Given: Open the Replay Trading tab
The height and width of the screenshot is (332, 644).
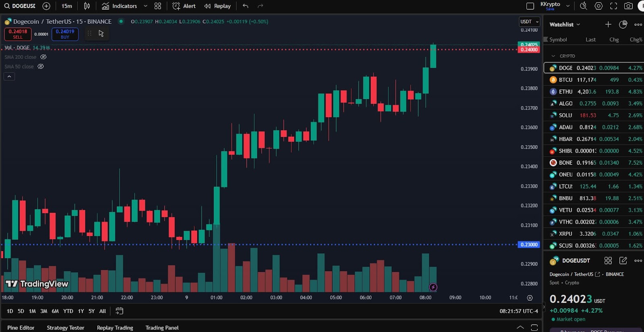Looking at the screenshot, I should pyautogui.click(x=115, y=328).
